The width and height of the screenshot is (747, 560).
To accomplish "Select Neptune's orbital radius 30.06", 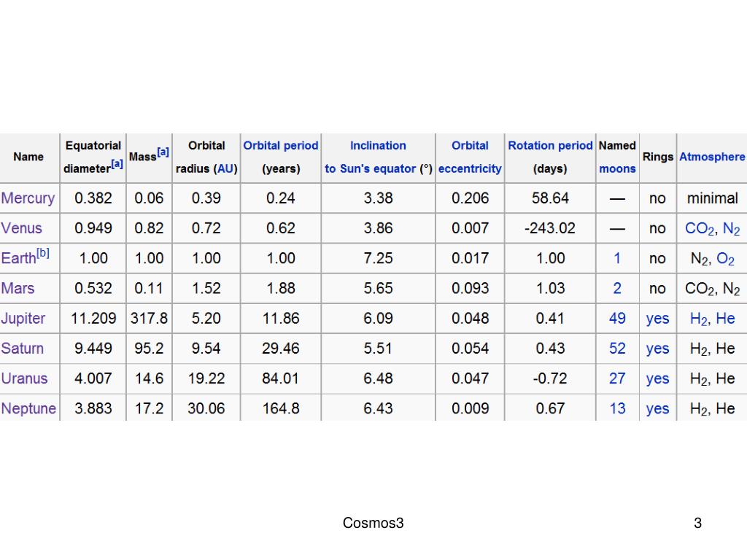I will 206,408.
